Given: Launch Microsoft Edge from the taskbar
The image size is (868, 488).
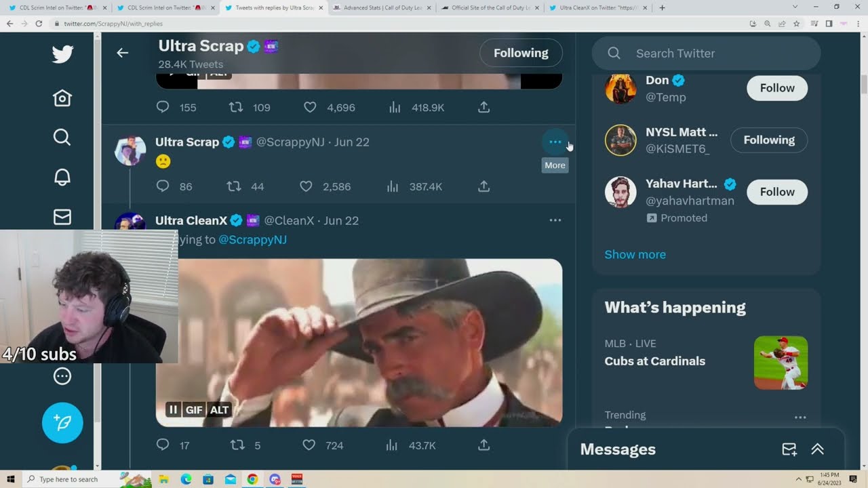Looking at the screenshot, I should [186, 479].
